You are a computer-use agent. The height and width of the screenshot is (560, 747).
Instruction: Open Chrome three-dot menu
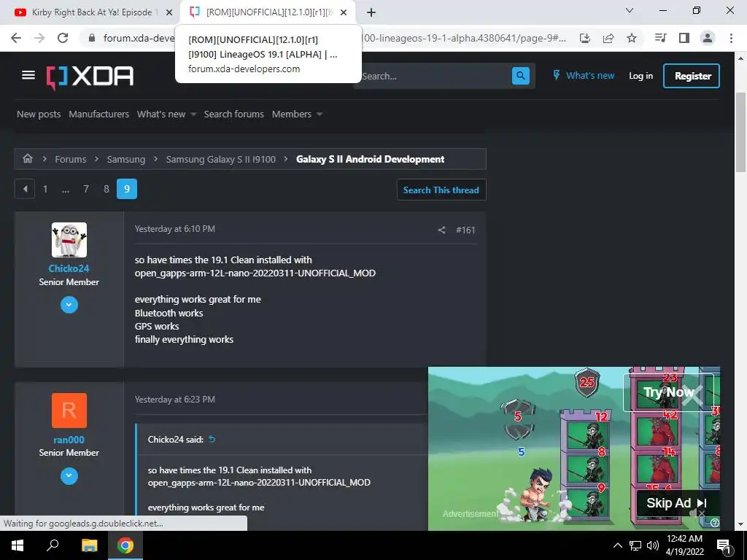(731, 38)
